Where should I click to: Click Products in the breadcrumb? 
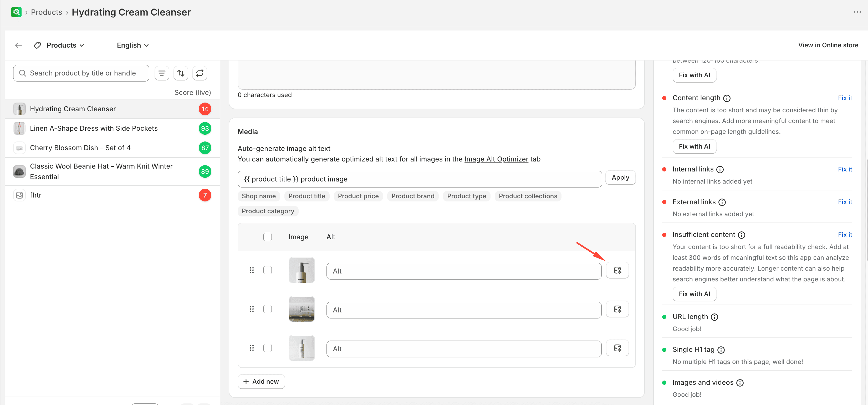coord(47,12)
